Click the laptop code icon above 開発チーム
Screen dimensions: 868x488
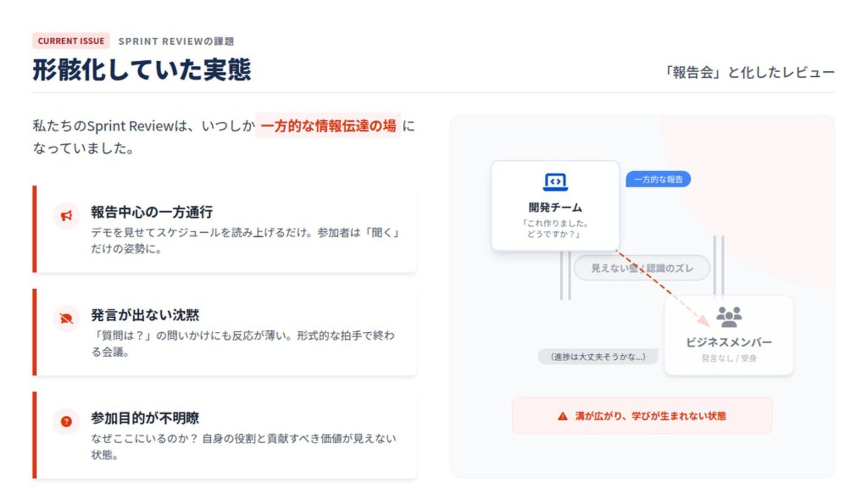pos(555,182)
